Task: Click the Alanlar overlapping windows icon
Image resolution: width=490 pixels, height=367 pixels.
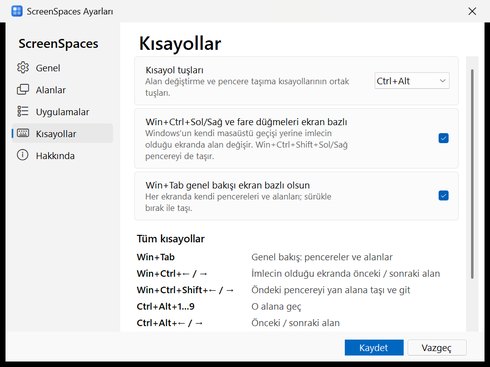Action: pos(23,90)
